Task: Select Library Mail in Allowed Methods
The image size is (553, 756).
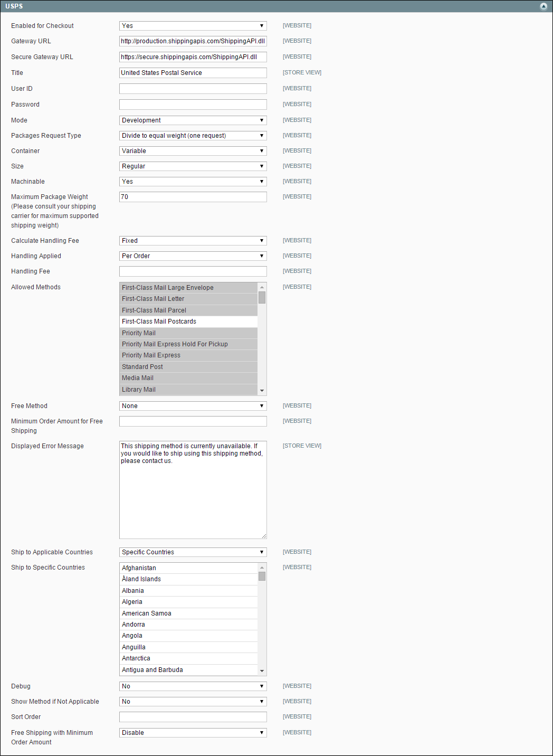Action: [x=189, y=390]
